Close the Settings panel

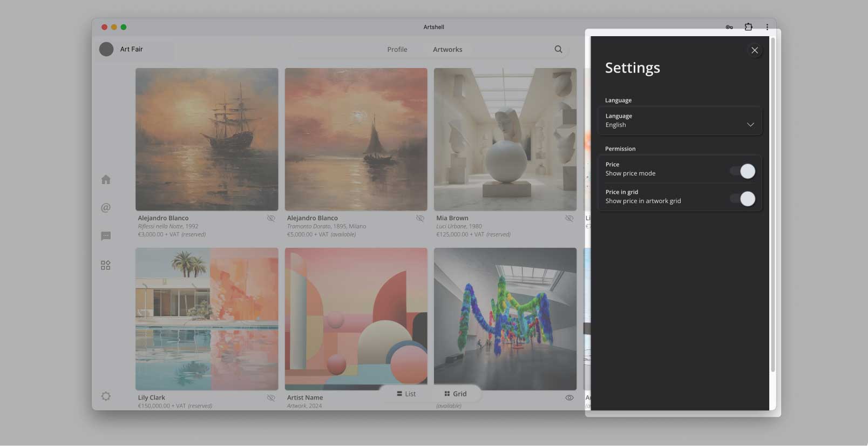tap(754, 50)
